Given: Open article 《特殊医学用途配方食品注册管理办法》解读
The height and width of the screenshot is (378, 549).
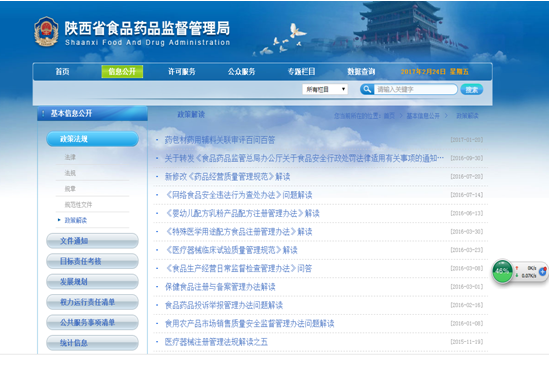Looking at the screenshot, I should pos(239,232).
